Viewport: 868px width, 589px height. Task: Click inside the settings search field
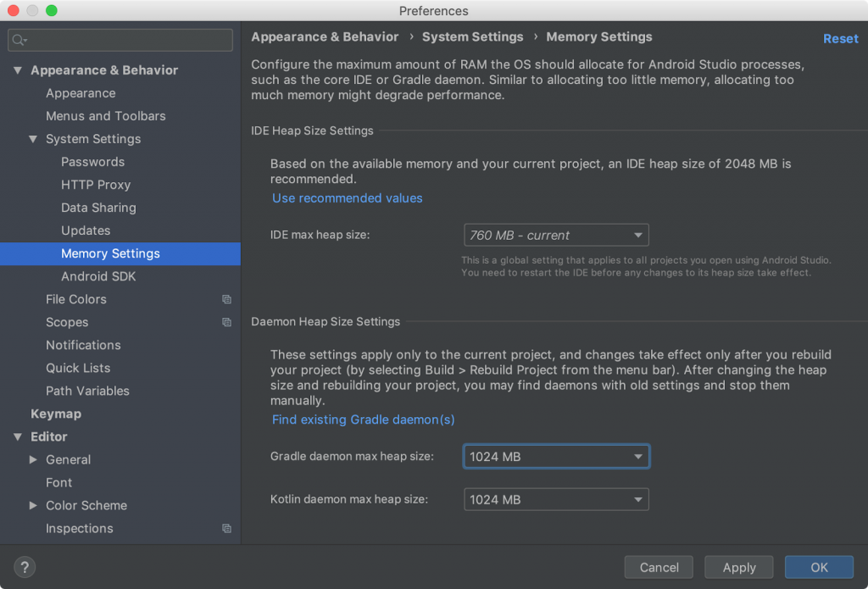tap(119, 39)
